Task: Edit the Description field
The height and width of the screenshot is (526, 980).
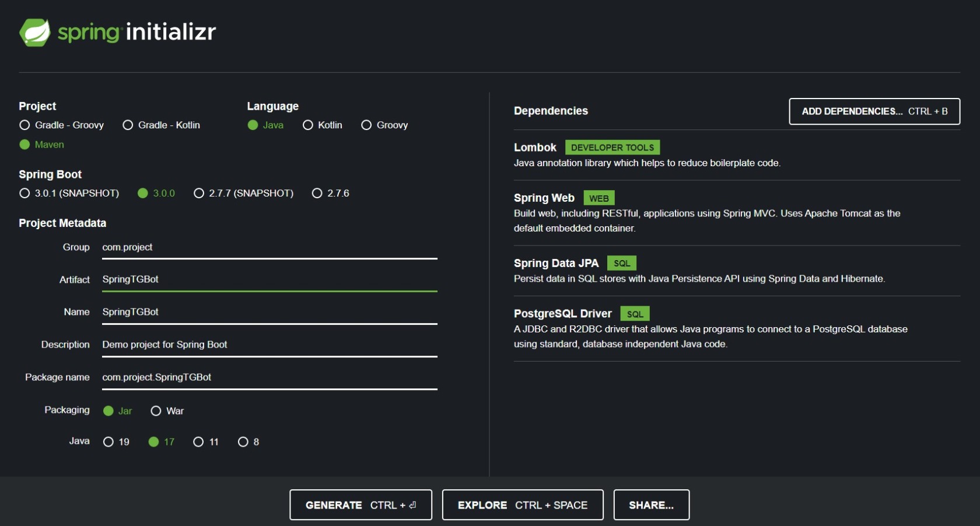Action: (x=269, y=345)
